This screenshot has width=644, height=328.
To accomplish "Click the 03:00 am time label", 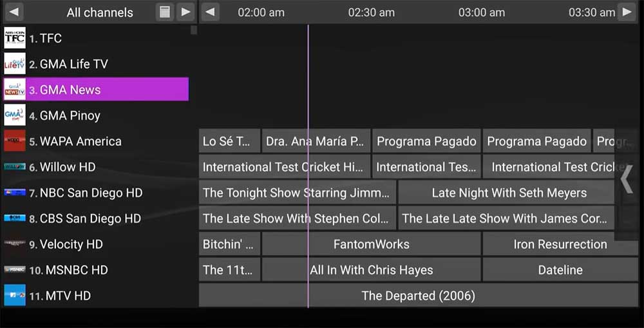I will [x=482, y=12].
